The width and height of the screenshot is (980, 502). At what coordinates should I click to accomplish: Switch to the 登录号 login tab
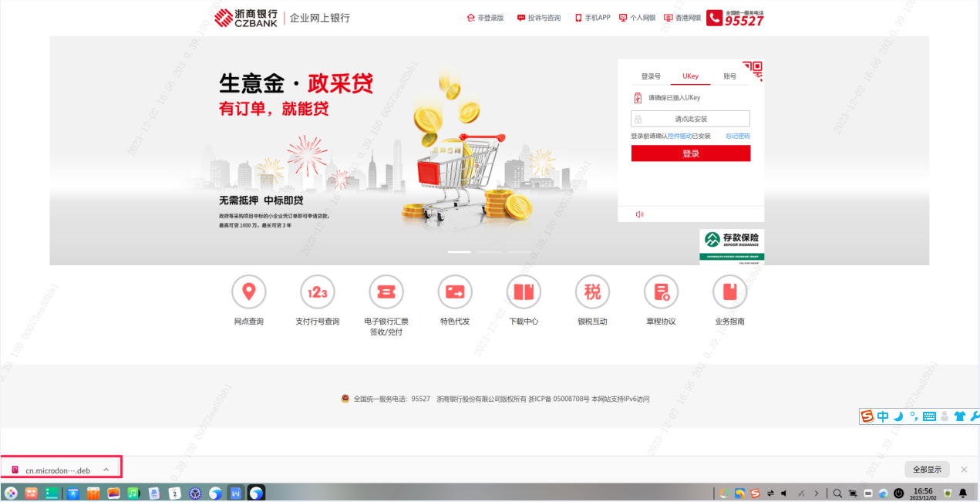click(x=651, y=76)
